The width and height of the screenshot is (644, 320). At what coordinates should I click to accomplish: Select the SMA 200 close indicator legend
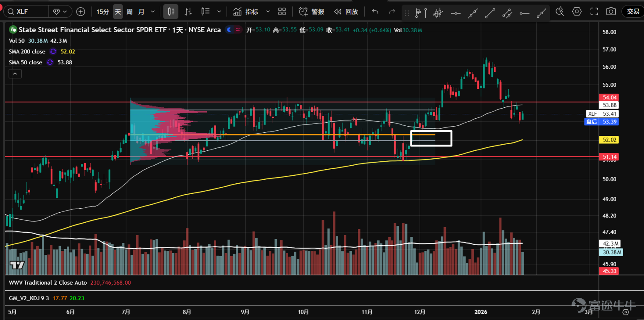27,51
